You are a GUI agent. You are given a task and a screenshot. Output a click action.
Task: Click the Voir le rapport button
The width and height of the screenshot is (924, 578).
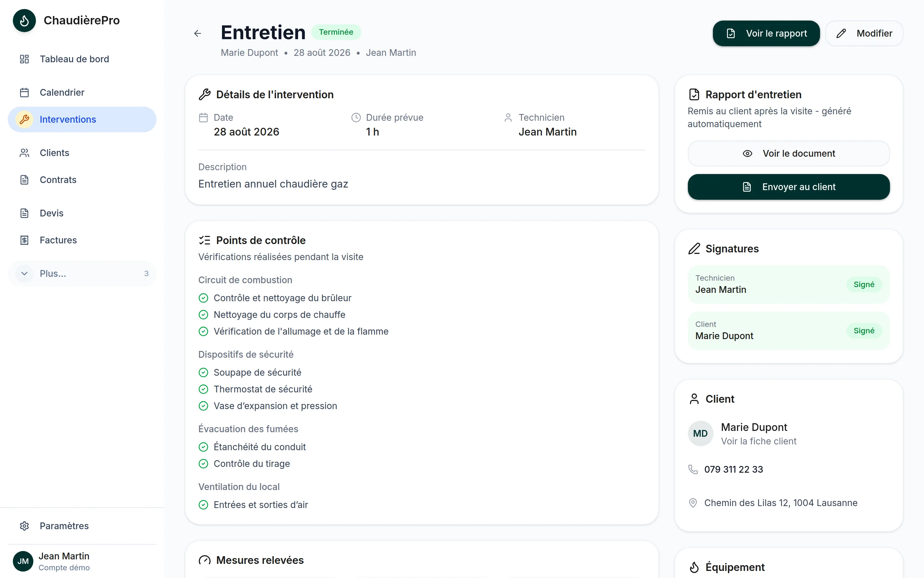coord(766,34)
